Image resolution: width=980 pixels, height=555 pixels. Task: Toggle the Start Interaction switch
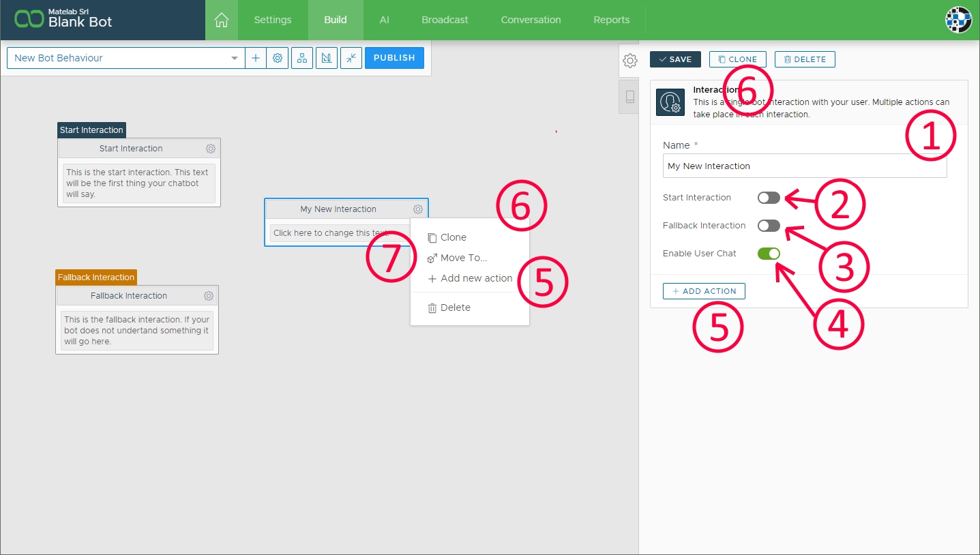click(769, 198)
